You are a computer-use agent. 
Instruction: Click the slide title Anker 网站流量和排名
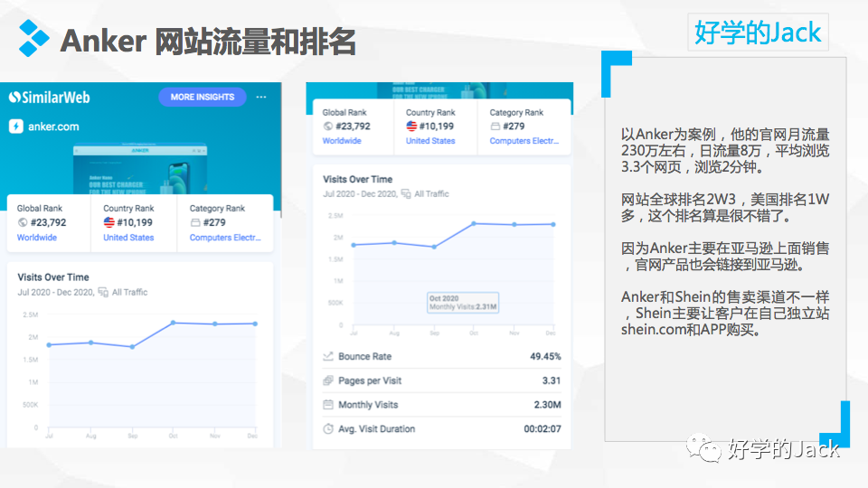tap(208, 41)
